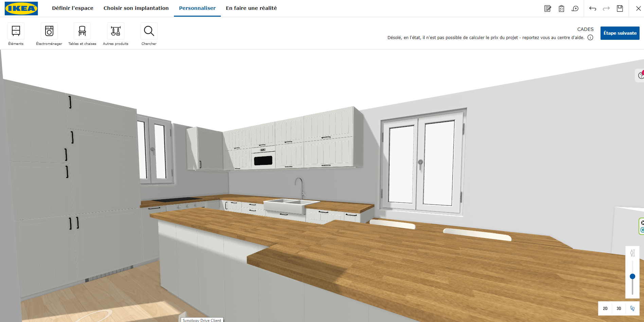644x322 pixels.
Task: Click the IKEA logo
Action: [x=21, y=9]
